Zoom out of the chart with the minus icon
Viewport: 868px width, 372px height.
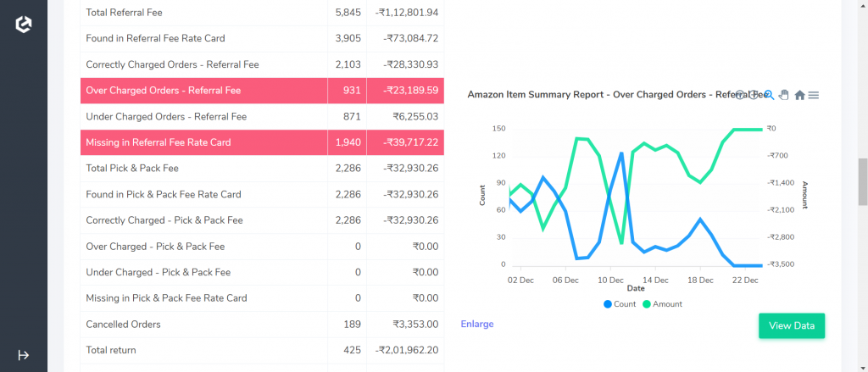click(754, 95)
